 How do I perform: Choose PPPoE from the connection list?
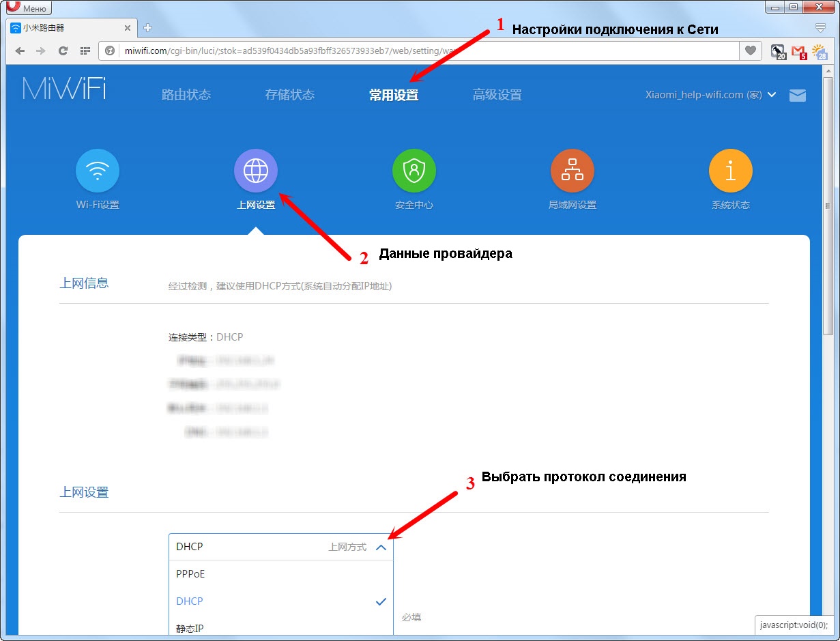(x=280, y=574)
